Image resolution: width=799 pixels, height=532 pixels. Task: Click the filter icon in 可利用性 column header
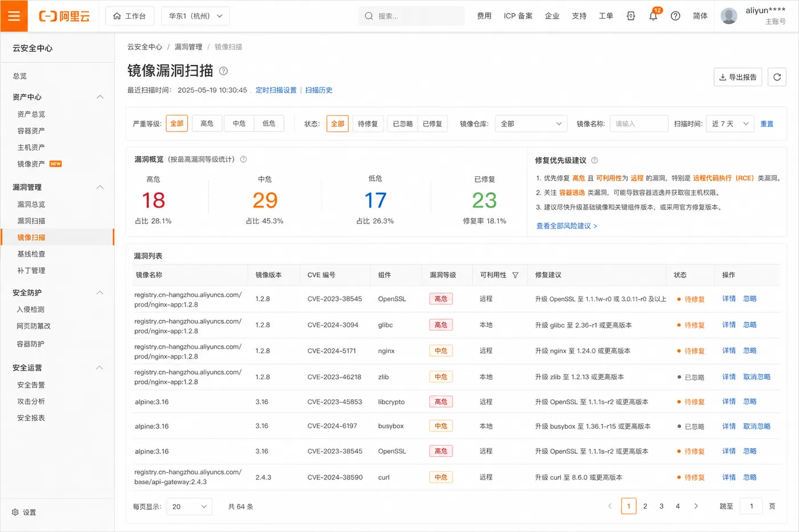tap(515, 275)
